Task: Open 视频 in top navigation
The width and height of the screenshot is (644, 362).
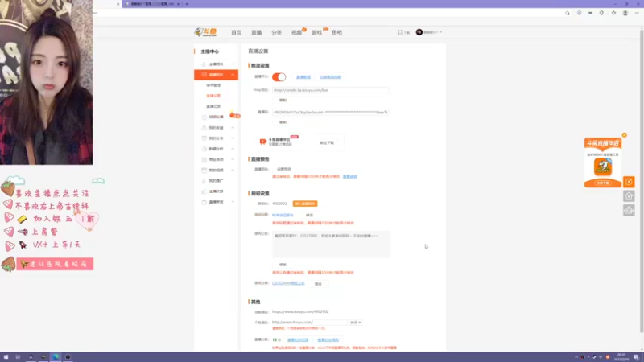Action: coord(296,32)
